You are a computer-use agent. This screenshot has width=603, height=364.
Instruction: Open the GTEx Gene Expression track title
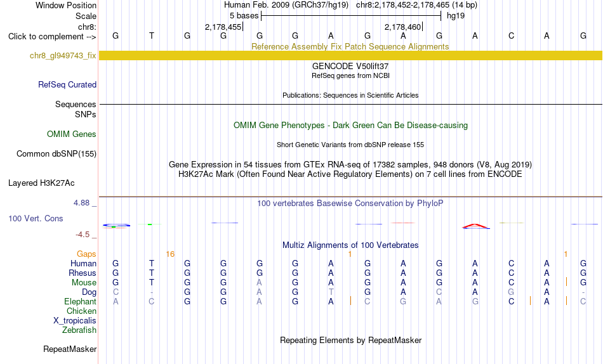pos(350,164)
